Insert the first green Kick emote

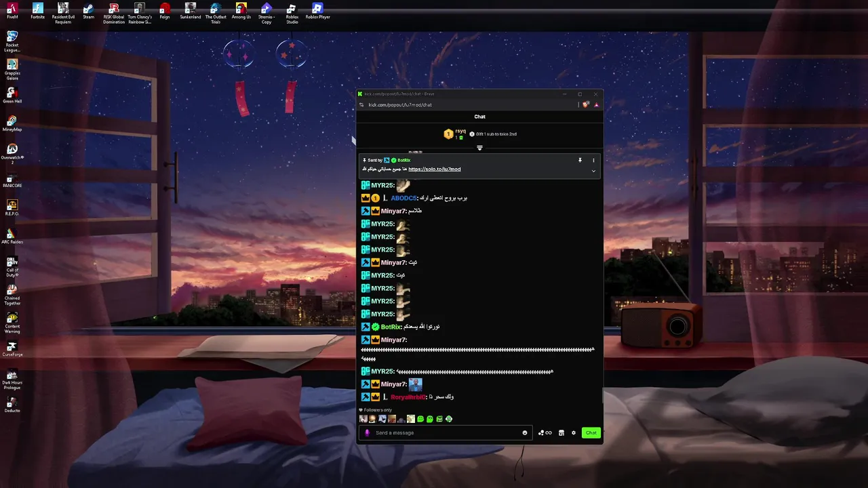coord(420,419)
